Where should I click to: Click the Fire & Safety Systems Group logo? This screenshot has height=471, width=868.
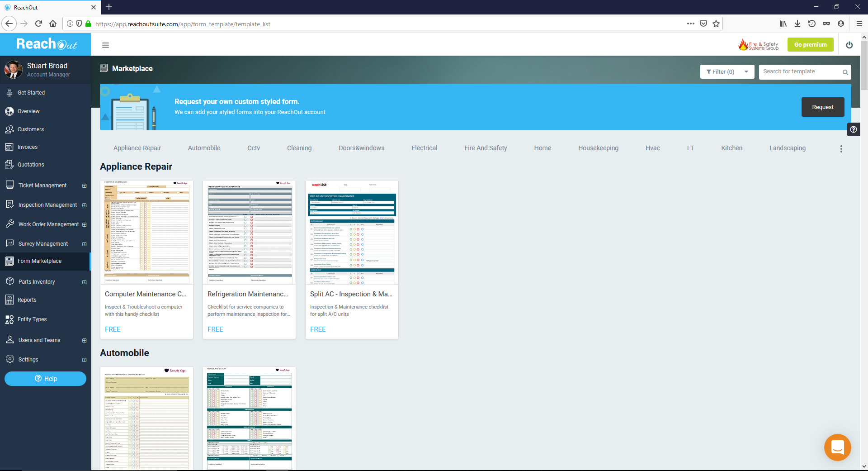(x=758, y=44)
